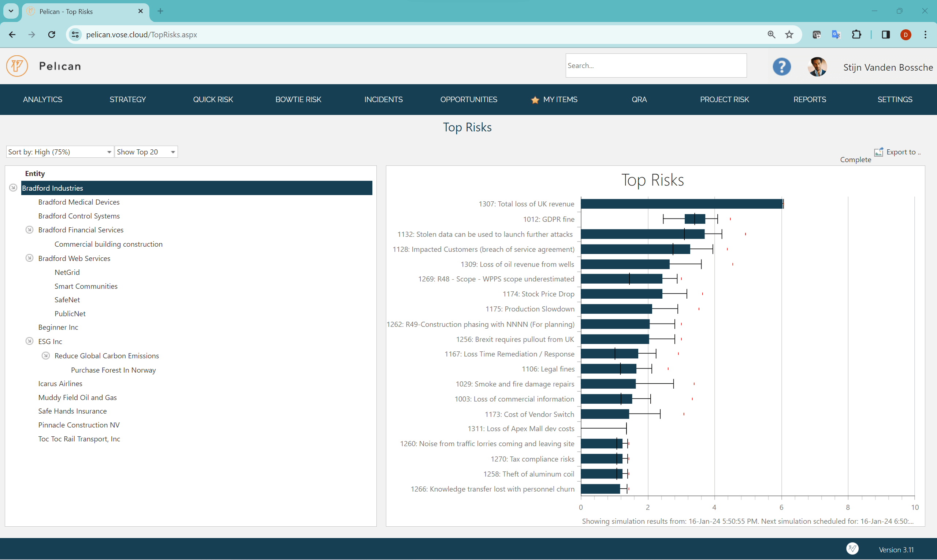Bookmark page with the star icon
Viewport: 937px width, 560px height.
tap(789, 35)
